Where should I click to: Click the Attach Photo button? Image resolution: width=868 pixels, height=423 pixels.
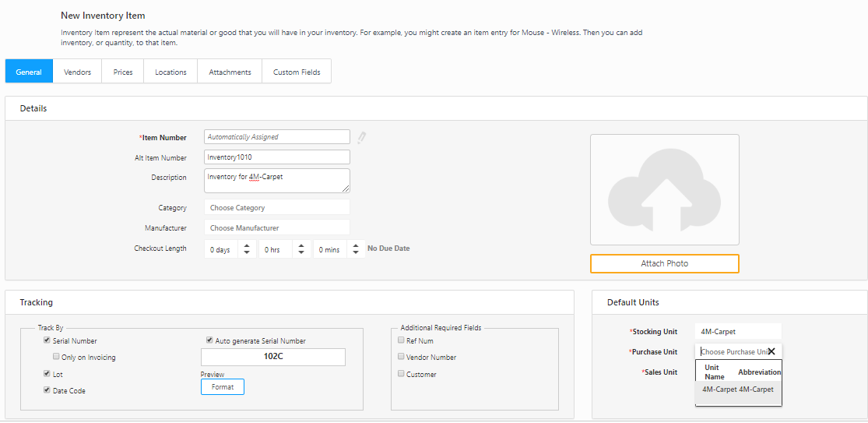click(664, 264)
